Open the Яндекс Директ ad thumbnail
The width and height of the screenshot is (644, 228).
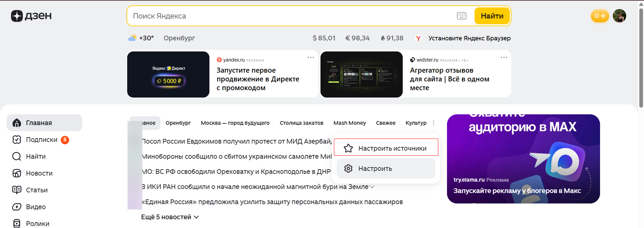click(x=168, y=74)
